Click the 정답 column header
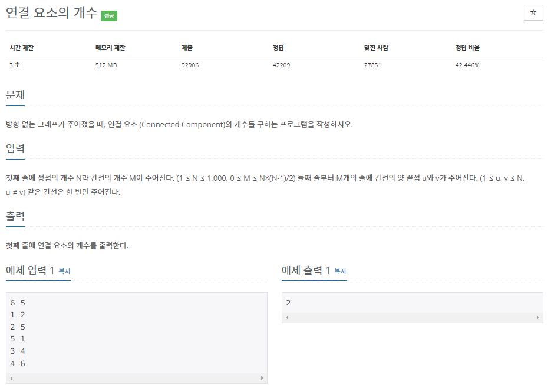The height and width of the screenshot is (392, 551). click(278, 48)
